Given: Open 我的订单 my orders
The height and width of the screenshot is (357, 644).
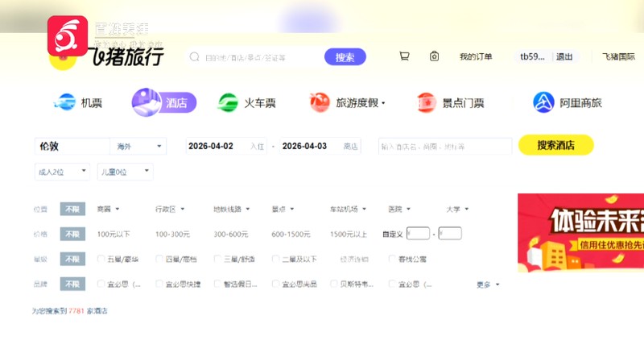Looking at the screenshot, I should (x=476, y=56).
